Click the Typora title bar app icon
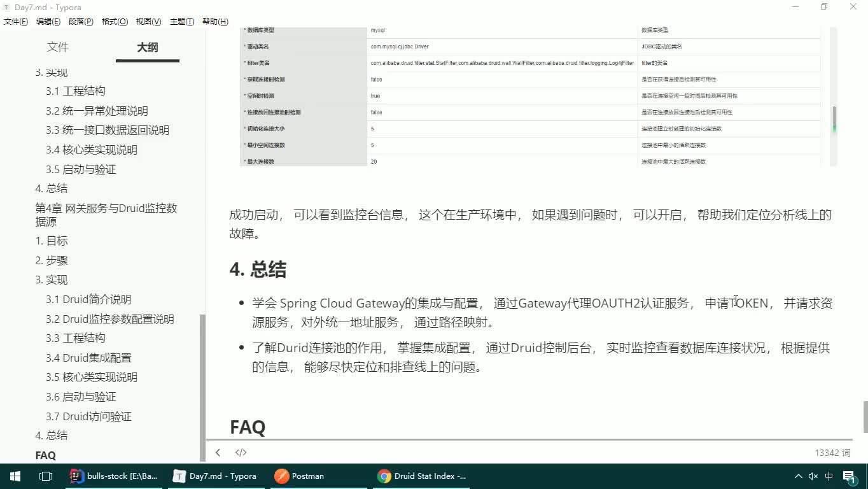Viewport: 868px width, 489px height. pos(6,7)
